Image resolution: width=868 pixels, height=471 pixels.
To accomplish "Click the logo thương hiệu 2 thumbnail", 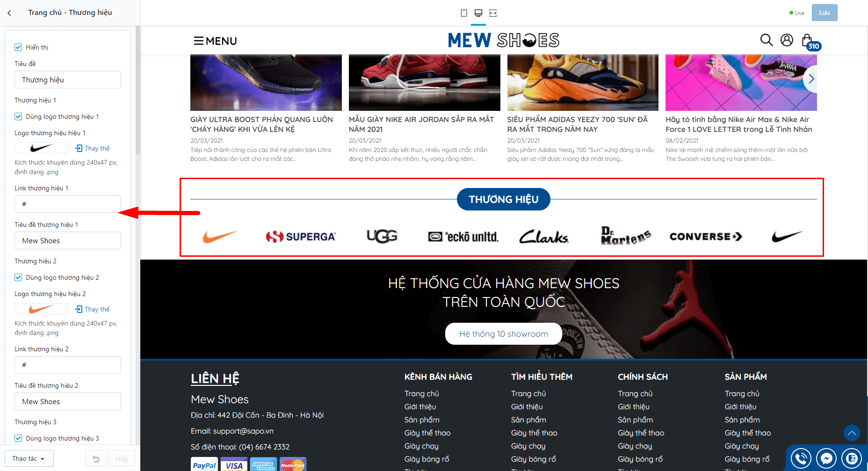I will (41, 309).
